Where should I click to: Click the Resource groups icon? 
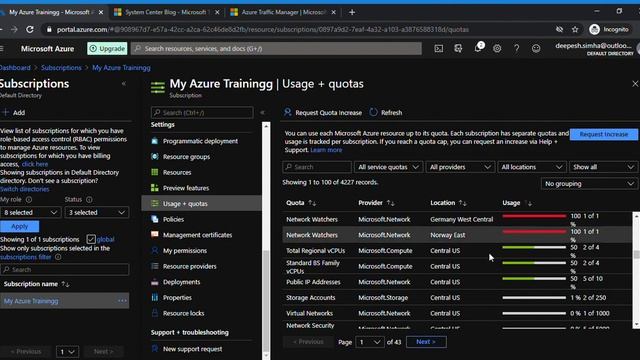(x=155, y=156)
